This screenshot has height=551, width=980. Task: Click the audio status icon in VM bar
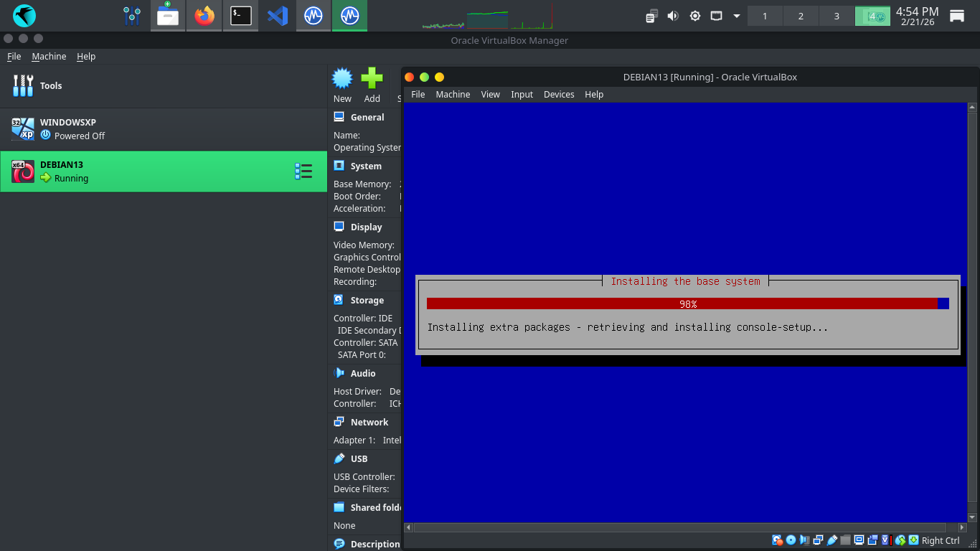(x=804, y=540)
